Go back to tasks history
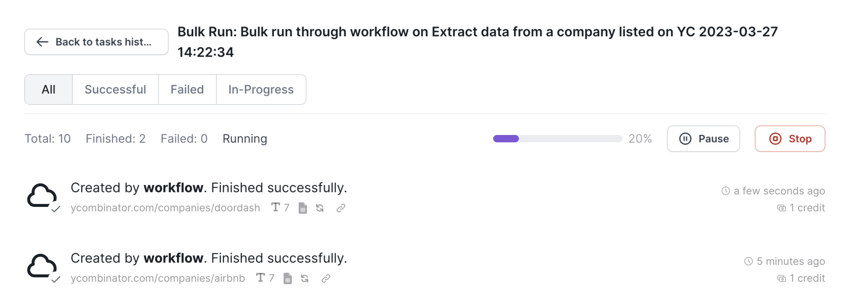Viewport: 868px width, 303px height. pos(96,42)
